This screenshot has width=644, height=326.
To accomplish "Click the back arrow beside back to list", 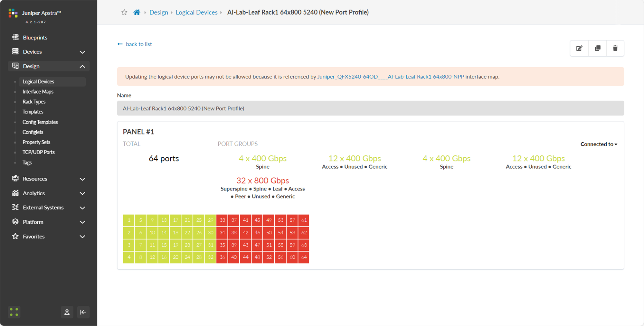I will (120, 44).
